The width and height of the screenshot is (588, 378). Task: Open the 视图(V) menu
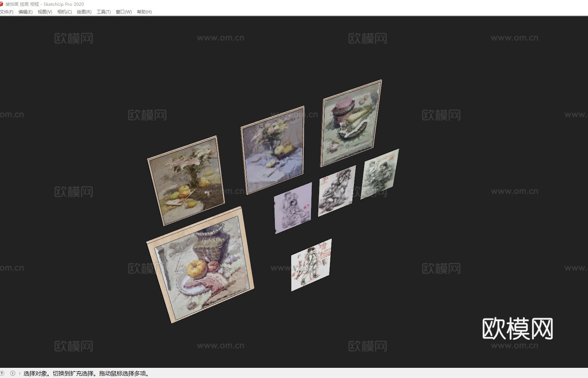(x=45, y=12)
